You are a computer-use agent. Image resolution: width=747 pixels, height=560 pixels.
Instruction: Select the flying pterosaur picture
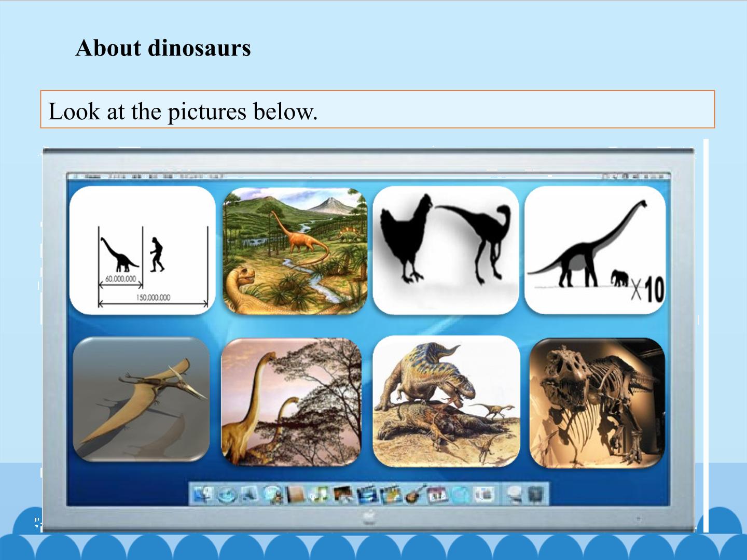point(141,400)
